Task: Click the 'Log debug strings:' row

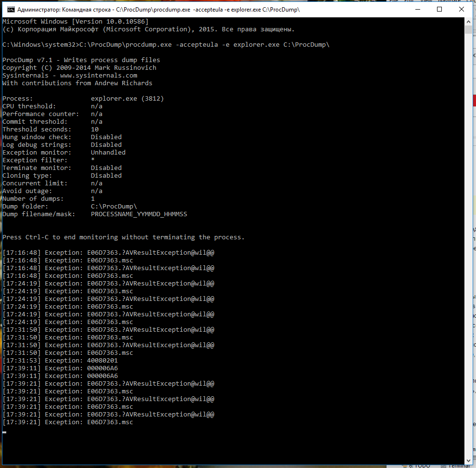Action: 62,145
